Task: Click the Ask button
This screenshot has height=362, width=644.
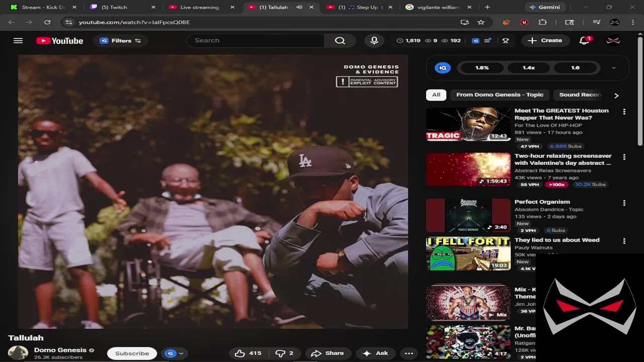Action: click(x=375, y=353)
